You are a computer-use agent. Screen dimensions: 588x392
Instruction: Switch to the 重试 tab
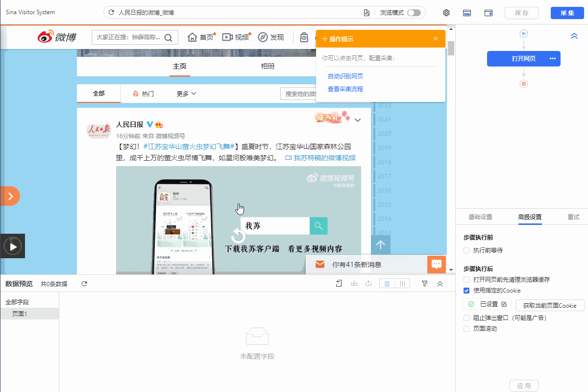coord(573,217)
